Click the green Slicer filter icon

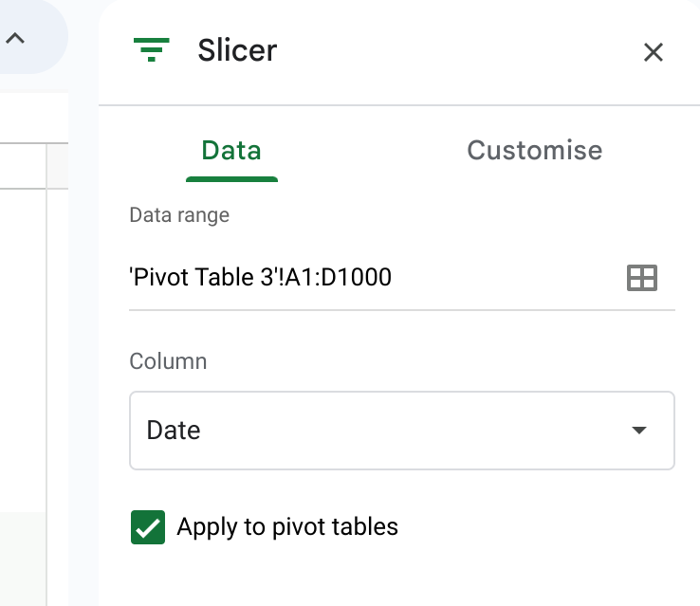(x=152, y=50)
